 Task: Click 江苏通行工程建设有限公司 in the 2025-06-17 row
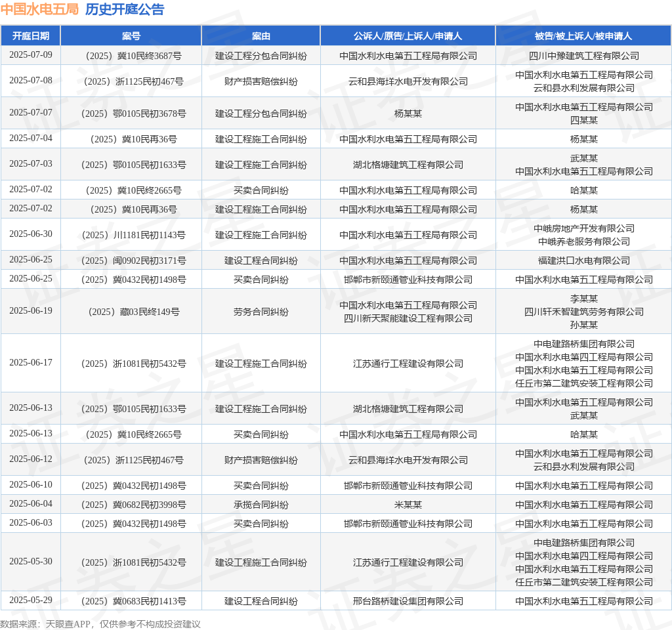point(408,364)
